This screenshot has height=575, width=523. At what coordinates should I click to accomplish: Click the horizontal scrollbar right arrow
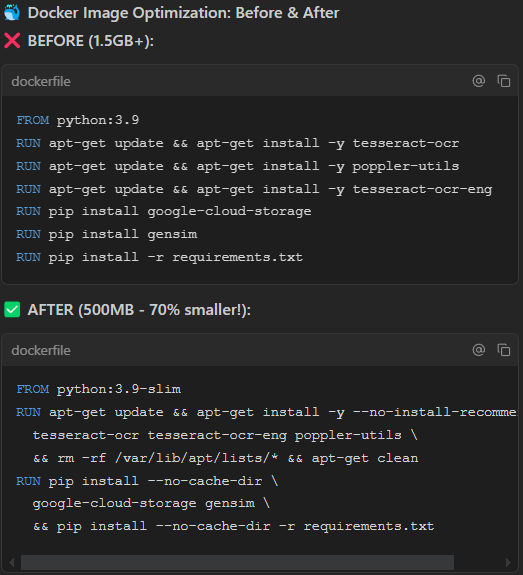click(508, 563)
